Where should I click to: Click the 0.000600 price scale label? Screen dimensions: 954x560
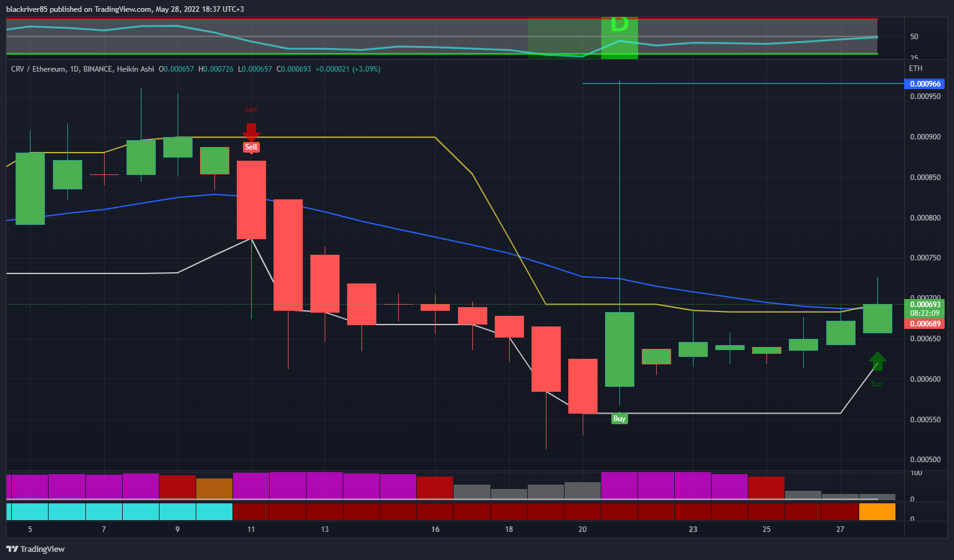tap(925, 379)
